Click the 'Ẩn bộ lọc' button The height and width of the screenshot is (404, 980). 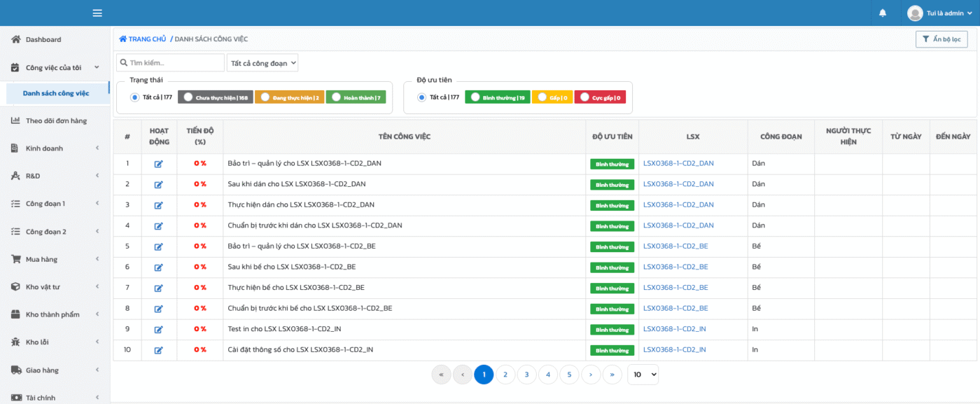941,39
